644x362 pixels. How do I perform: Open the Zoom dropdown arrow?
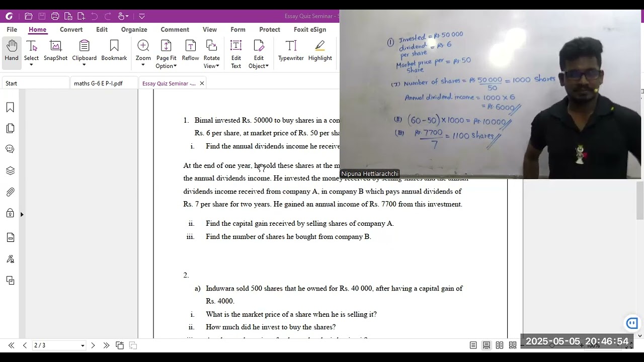click(143, 65)
